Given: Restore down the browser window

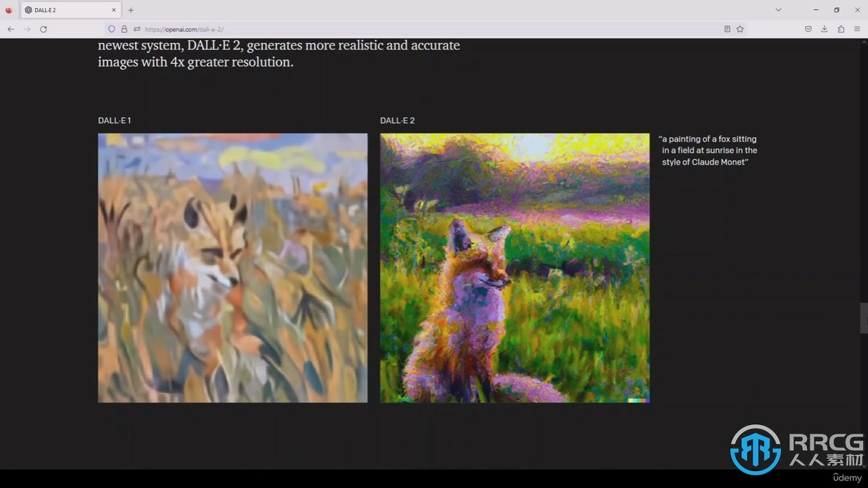Looking at the screenshot, I should [x=837, y=9].
